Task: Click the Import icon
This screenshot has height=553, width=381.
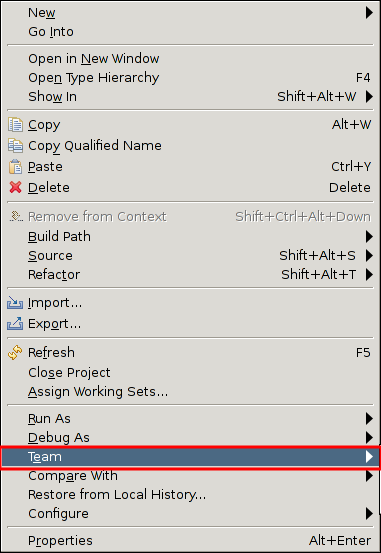Action: click(15, 303)
